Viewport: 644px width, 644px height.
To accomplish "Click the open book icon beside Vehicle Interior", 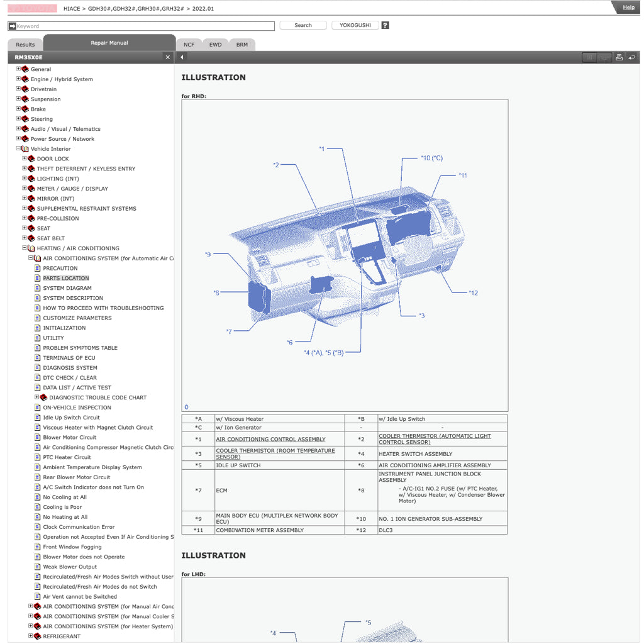I will [x=24, y=148].
